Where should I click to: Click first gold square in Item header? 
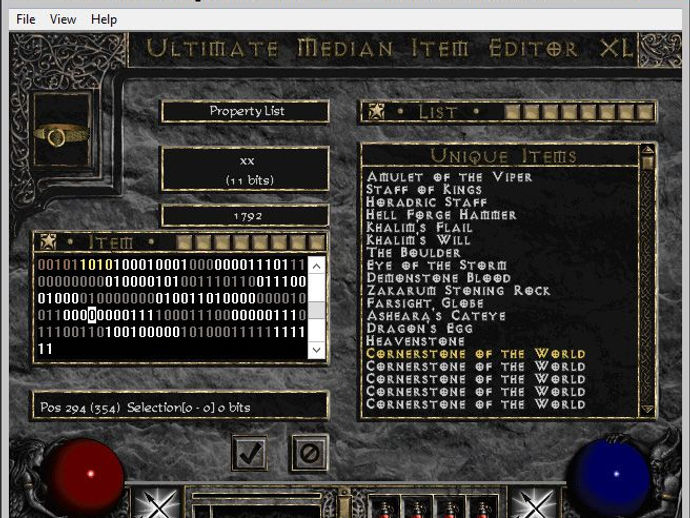point(184,242)
